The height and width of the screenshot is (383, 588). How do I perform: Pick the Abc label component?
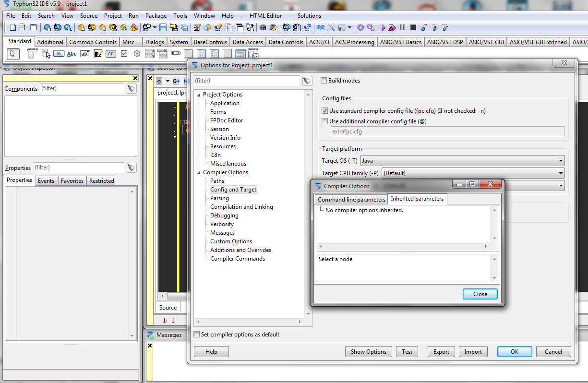[x=72, y=53]
